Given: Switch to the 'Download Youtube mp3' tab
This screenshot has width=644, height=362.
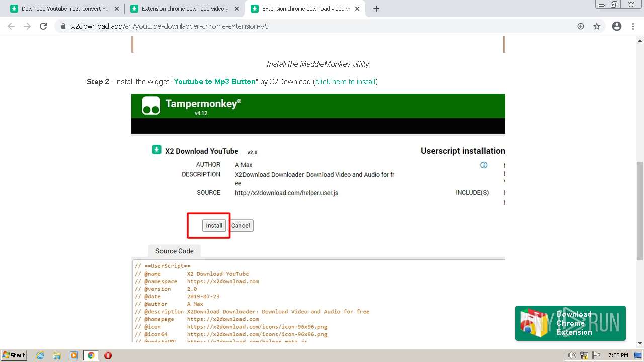Looking at the screenshot, I should click(x=64, y=9).
